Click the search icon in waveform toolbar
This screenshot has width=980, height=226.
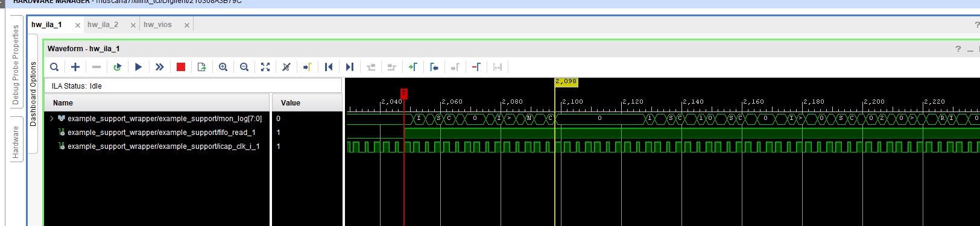tap(54, 67)
